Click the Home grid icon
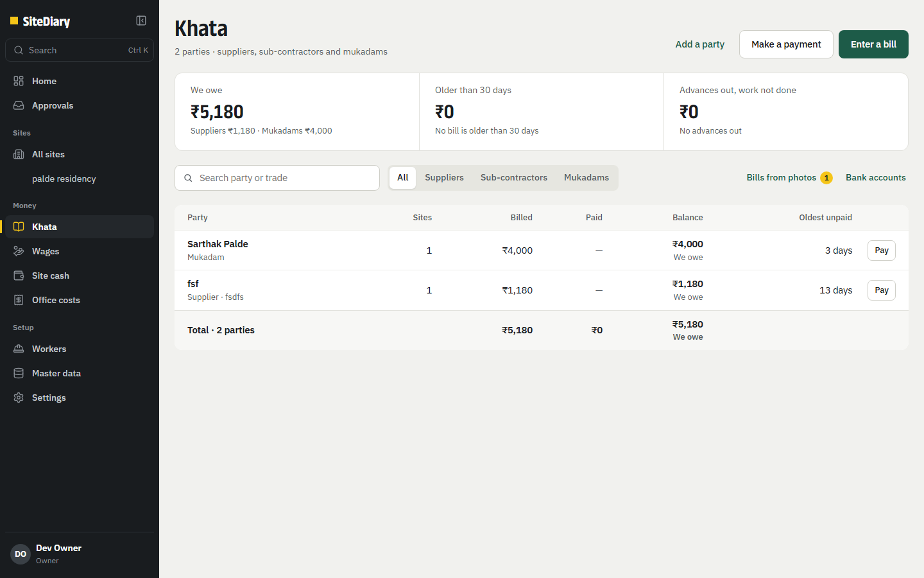This screenshot has width=924, height=578. click(x=19, y=81)
